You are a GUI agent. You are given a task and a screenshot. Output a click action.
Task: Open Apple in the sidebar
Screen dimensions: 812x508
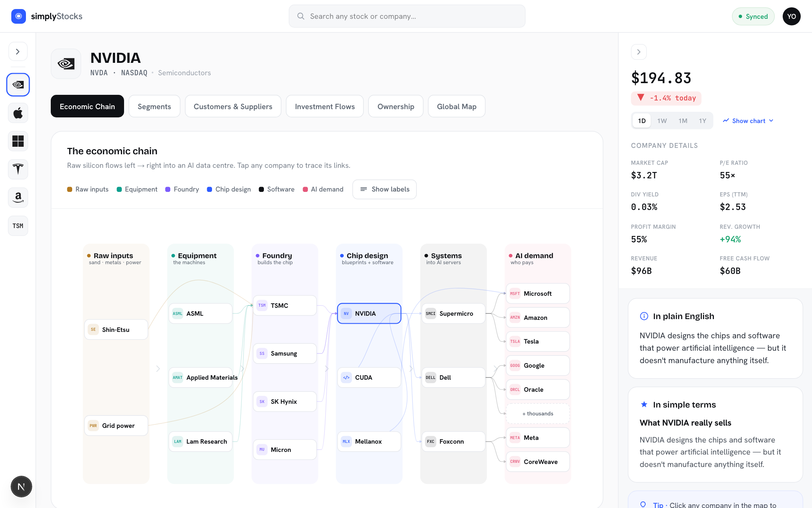tap(18, 113)
